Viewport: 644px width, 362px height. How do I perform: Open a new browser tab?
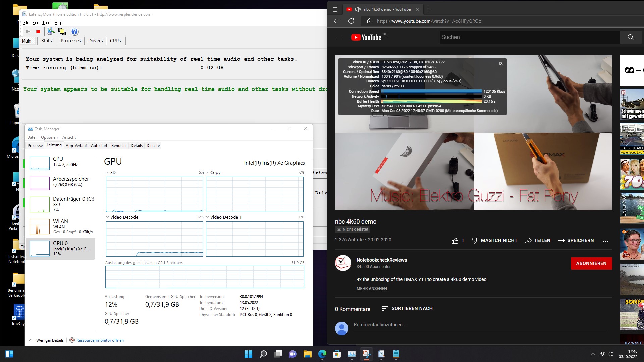(x=429, y=9)
